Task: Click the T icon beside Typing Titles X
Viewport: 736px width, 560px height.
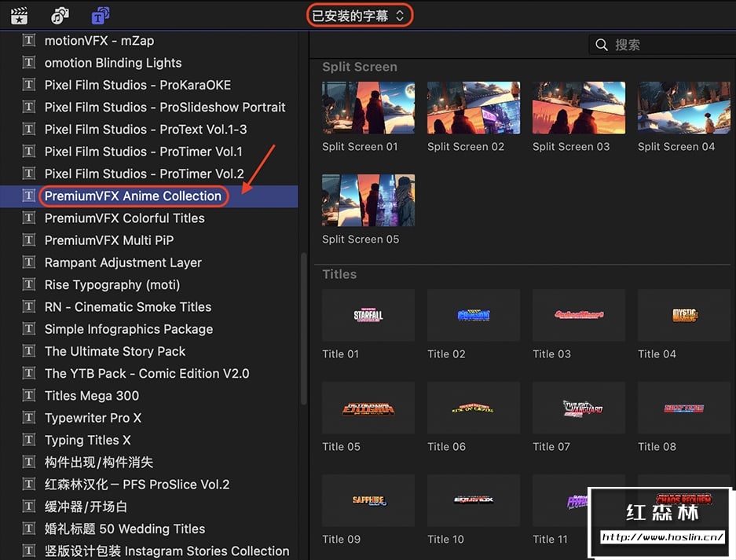Action: click(28, 439)
